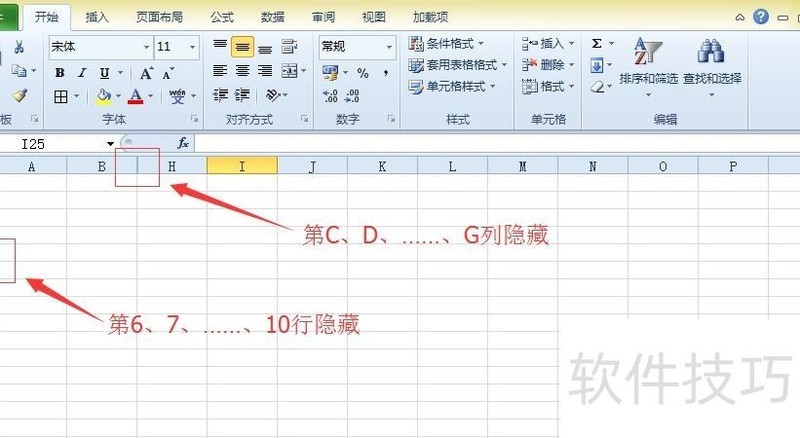
Task: Apply red font color
Action: coord(136,96)
